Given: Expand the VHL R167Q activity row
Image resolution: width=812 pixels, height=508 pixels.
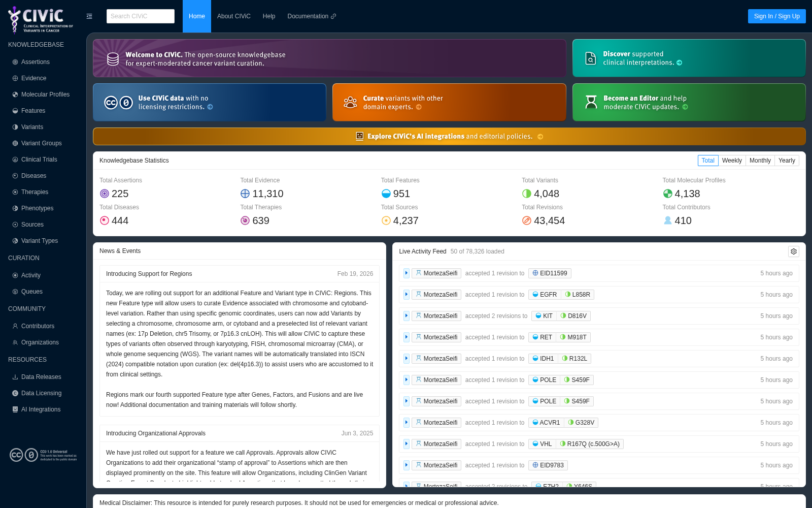Looking at the screenshot, I should 407,444.
